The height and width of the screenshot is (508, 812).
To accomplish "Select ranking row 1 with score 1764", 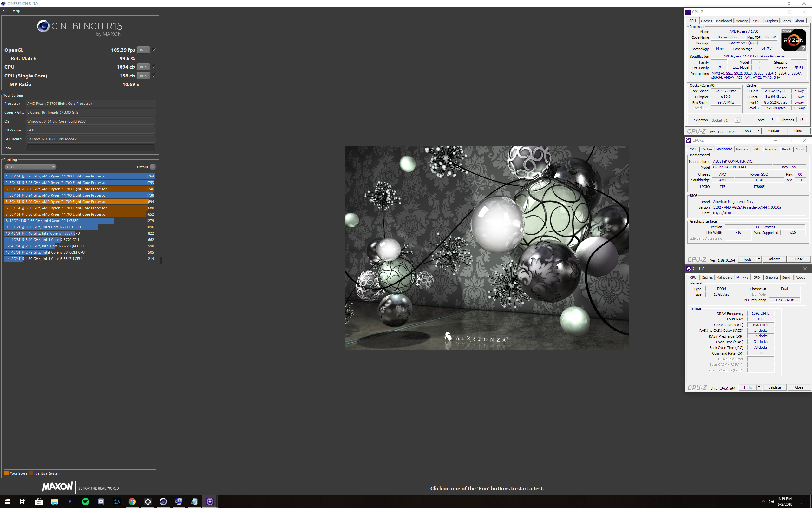I will [x=80, y=176].
